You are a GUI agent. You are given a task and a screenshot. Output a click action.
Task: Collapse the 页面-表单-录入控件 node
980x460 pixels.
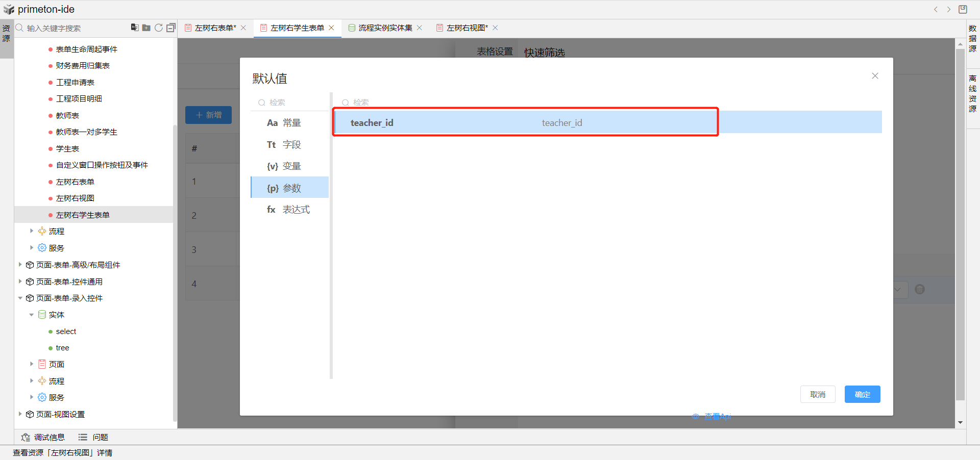pos(20,298)
